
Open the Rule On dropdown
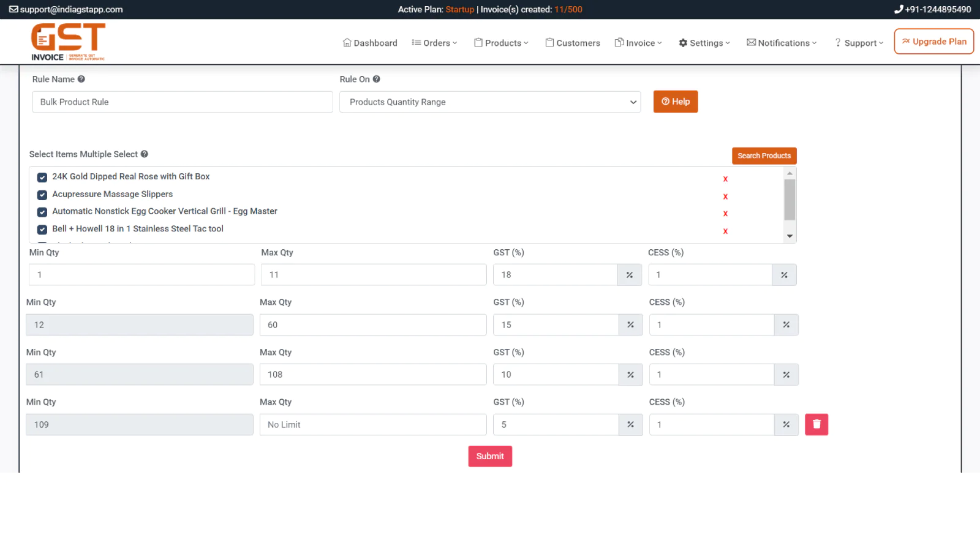(x=490, y=102)
